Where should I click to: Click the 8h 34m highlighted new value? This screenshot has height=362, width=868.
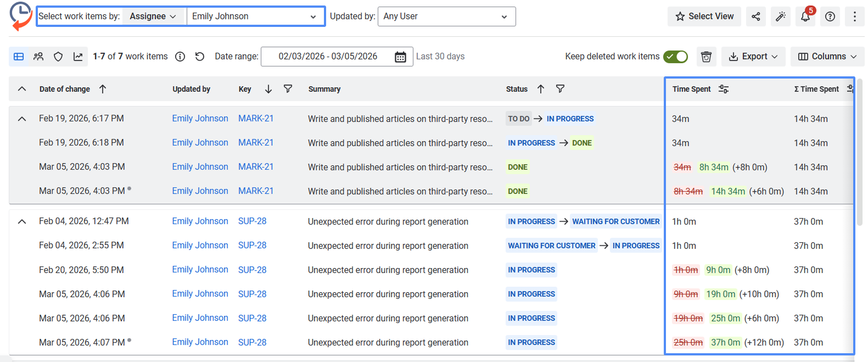tap(714, 167)
